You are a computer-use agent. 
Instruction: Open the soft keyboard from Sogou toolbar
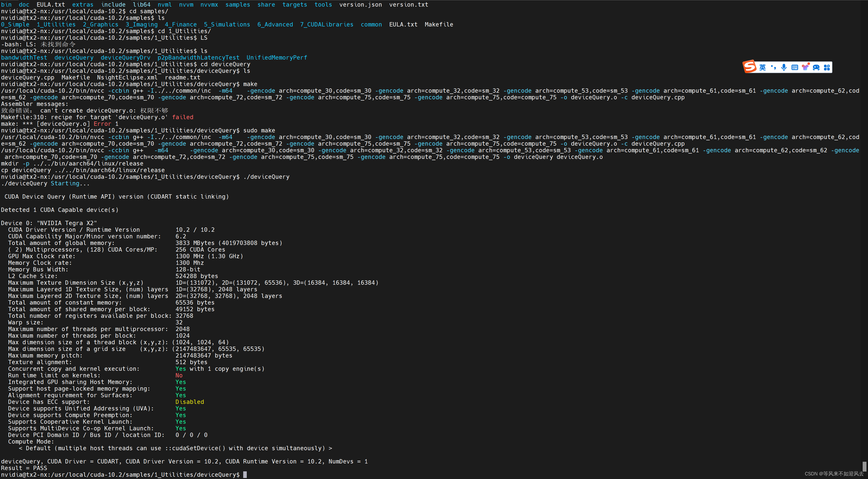[x=794, y=67]
